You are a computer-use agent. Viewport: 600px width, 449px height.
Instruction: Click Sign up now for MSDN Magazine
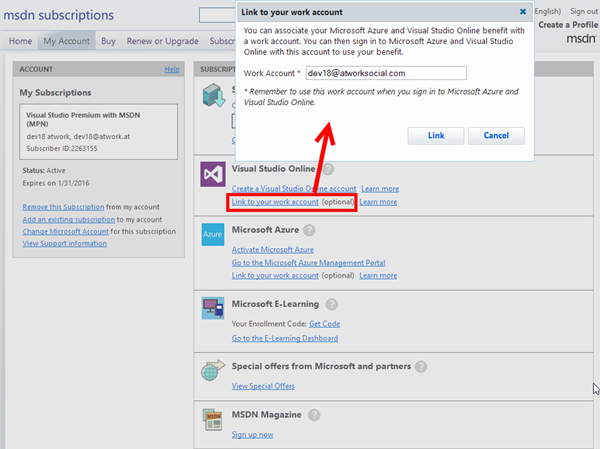pos(252,435)
